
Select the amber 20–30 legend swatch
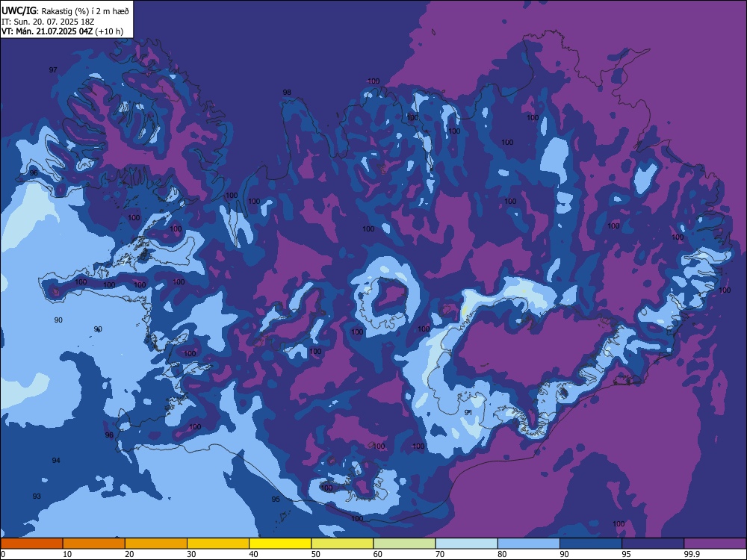(156, 544)
